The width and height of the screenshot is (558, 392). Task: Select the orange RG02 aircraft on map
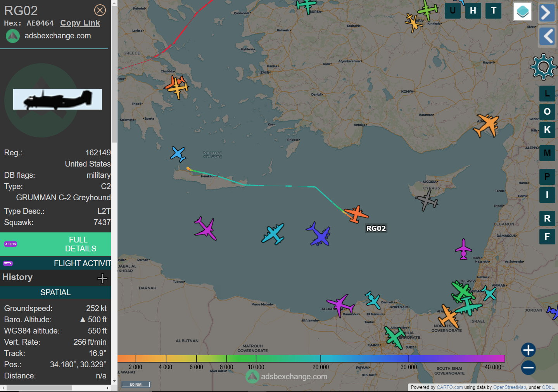(x=356, y=214)
